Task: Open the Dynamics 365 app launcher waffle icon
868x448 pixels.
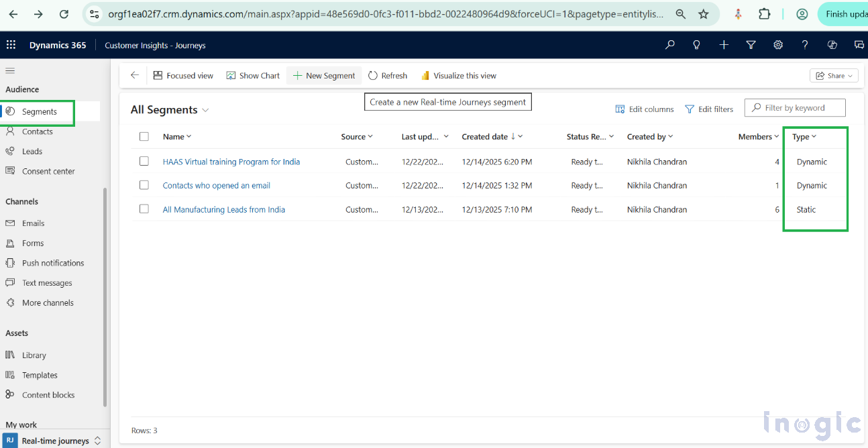Action: pos(10,45)
